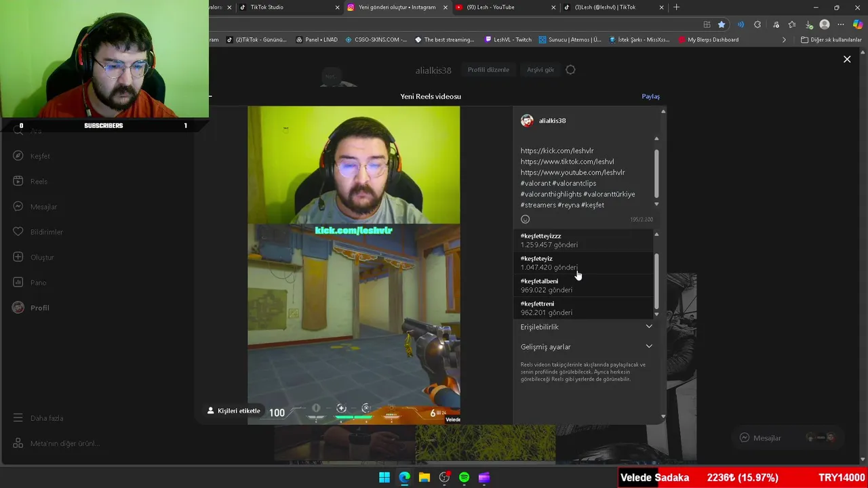Click the Arşivi gör button
868x488 pixels.
540,70
